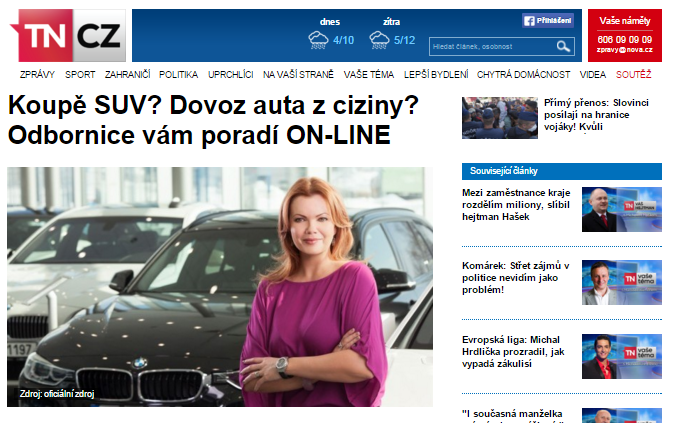Open the POLITIKA section

pos(179,75)
